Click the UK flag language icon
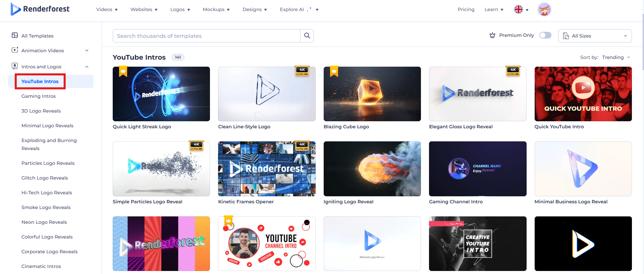This screenshot has width=644, height=274. [x=519, y=9]
